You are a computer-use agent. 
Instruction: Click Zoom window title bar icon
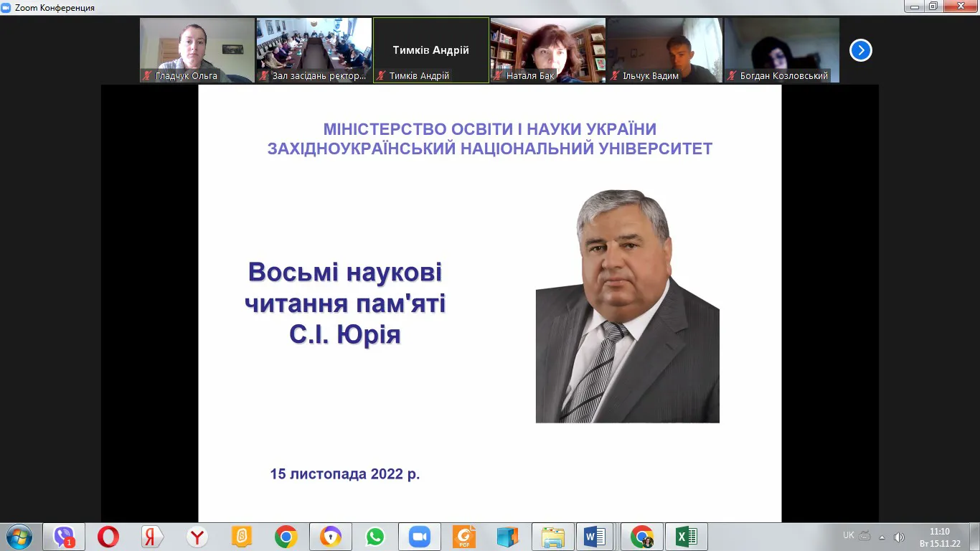pyautogui.click(x=6, y=7)
